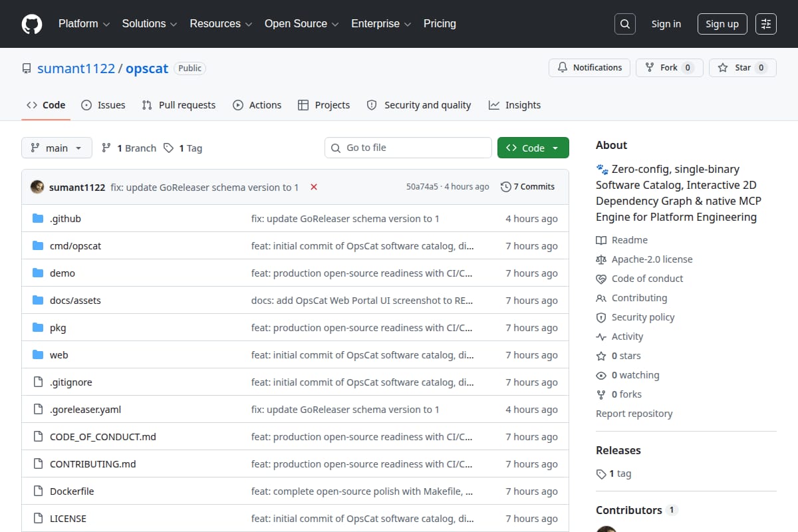The width and height of the screenshot is (798, 532).
Task: Click the LICENSE file icon
Action: pos(38,519)
